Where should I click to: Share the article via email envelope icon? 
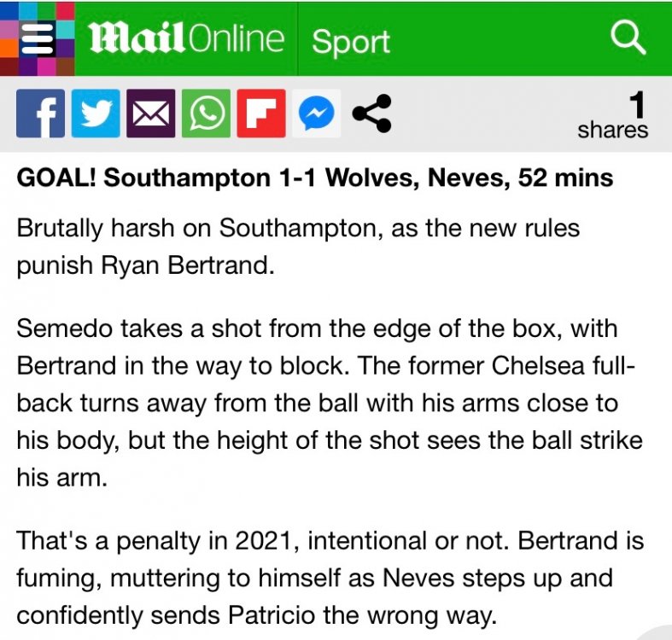pos(150,113)
